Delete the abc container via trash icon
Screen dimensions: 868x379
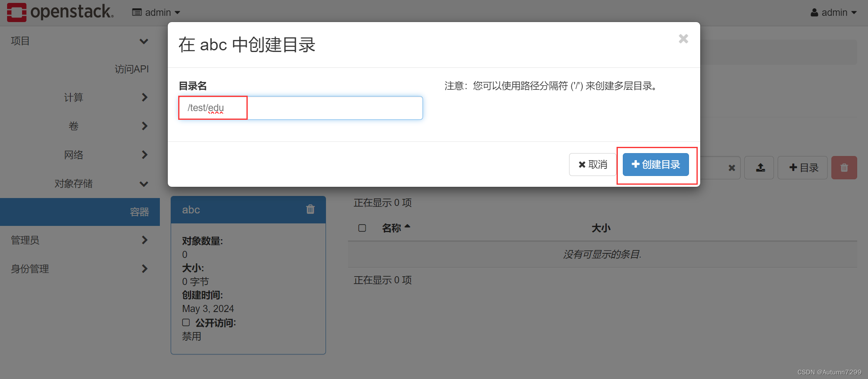pos(310,209)
